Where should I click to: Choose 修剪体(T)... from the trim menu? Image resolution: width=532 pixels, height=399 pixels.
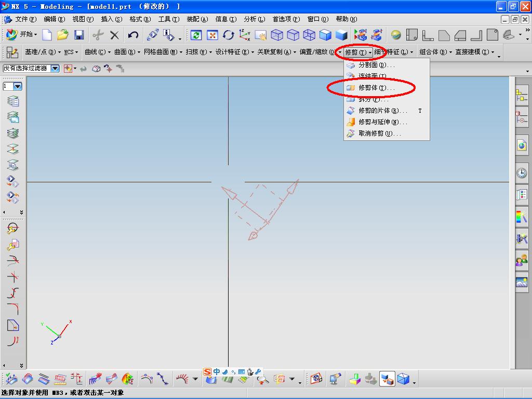point(387,88)
